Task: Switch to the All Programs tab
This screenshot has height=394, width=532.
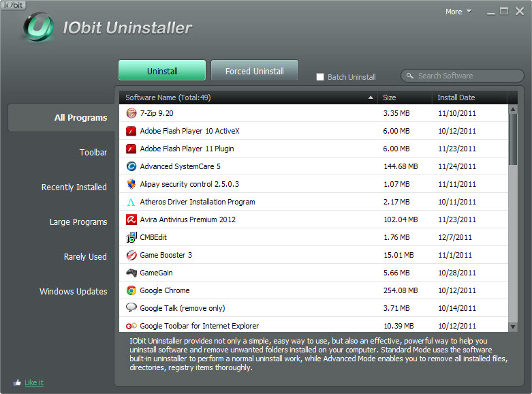Action: (61, 117)
